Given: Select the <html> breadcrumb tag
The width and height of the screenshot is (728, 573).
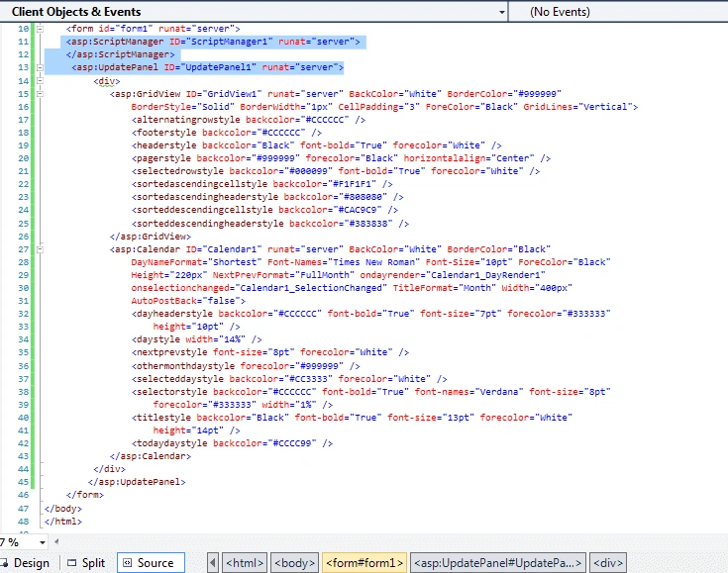Looking at the screenshot, I should (x=245, y=563).
